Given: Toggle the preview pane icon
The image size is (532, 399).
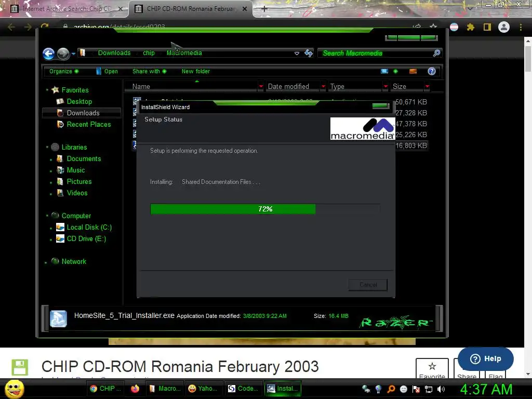Looking at the screenshot, I should 413,71.
